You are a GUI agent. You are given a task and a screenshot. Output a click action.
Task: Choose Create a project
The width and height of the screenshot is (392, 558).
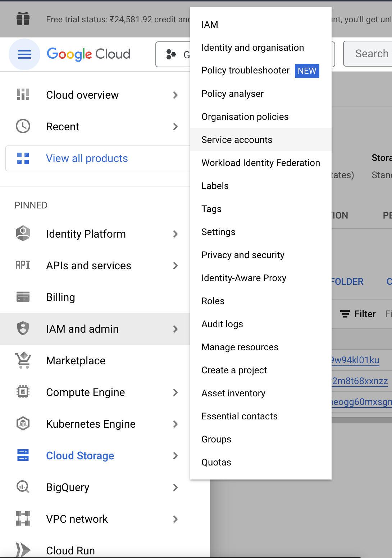point(261,370)
